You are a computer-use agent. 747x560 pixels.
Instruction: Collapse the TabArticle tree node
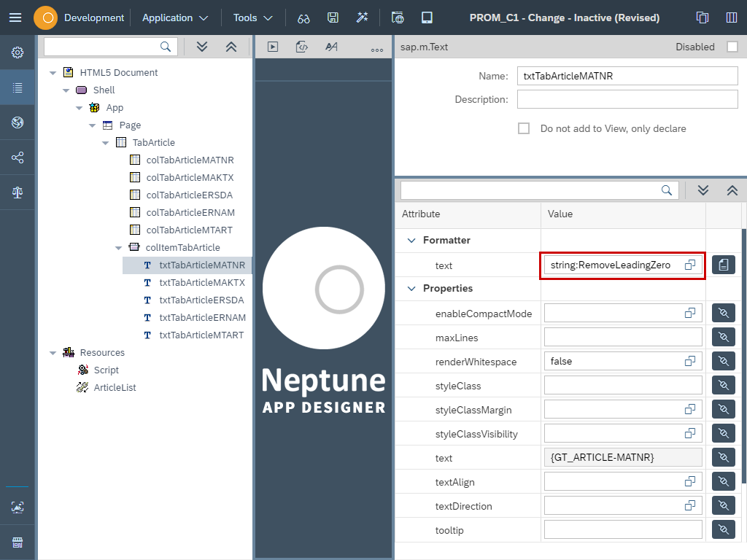point(104,142)
